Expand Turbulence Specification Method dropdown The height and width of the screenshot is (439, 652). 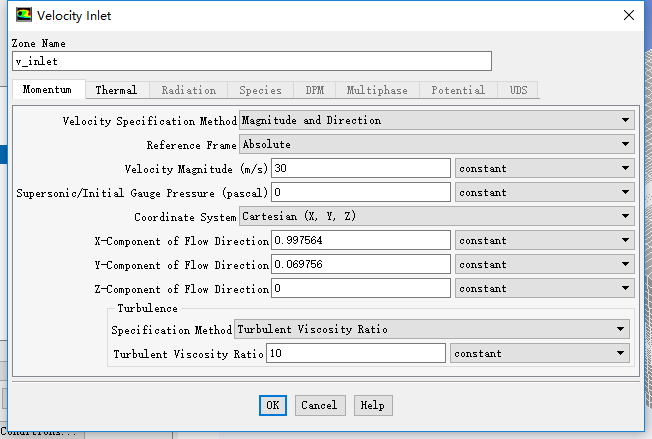tap(432, 329)
